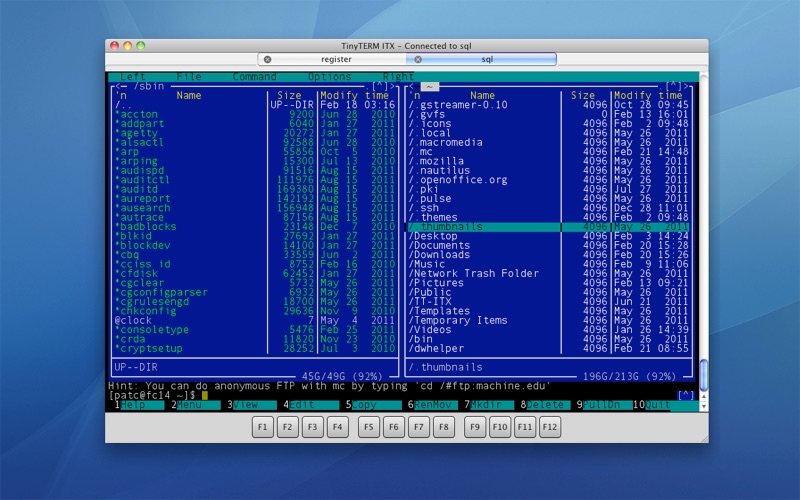
Task: Click the command line [^] history button
Action: coord(686,395)
